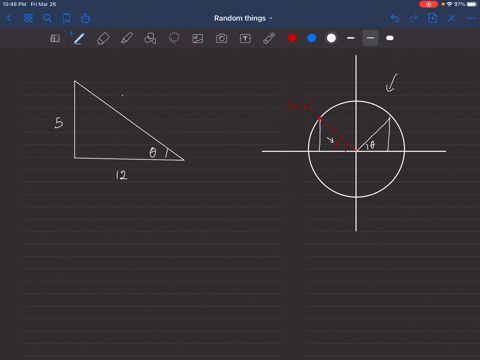The image size is (480, 360).
Task: Select the thinnest stroke width
Action: 351,38
